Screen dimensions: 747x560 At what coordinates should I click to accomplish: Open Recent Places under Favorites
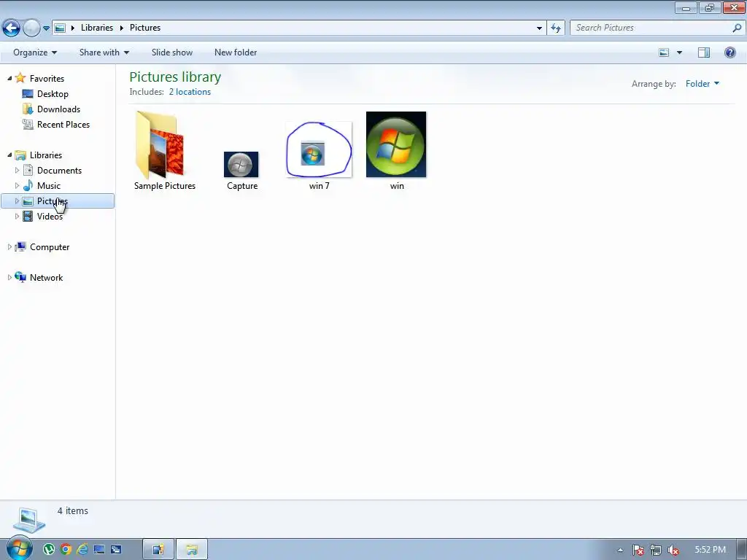[63, 124]
